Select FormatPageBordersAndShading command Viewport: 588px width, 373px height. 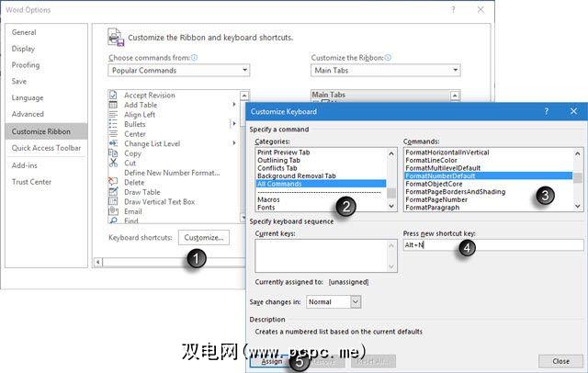point(456,192)
